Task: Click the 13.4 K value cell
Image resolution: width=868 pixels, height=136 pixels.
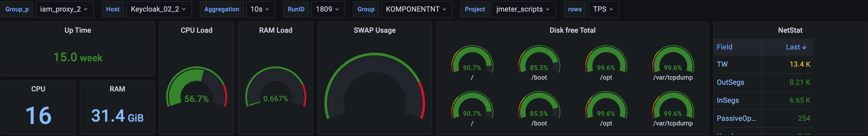Action: coord(788,64)
